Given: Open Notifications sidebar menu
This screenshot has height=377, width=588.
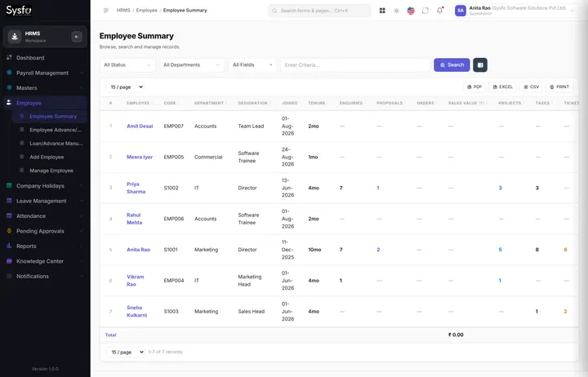Looking at the screenshot, I should pos(45,276).
